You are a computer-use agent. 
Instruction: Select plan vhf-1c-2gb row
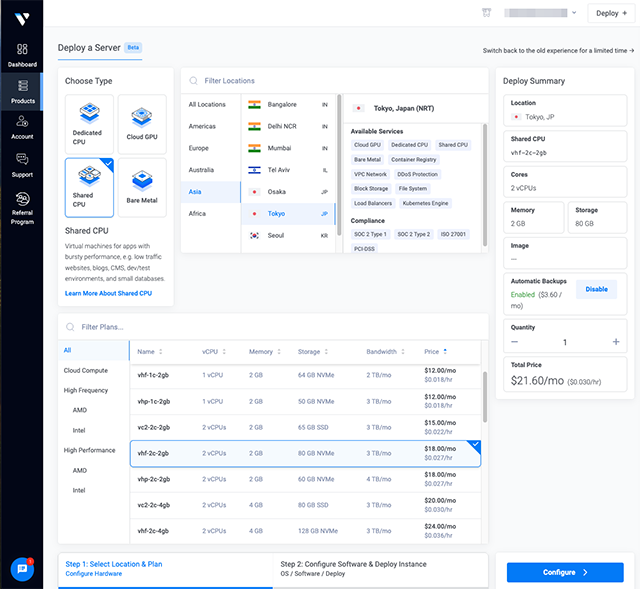pos(305,376)
